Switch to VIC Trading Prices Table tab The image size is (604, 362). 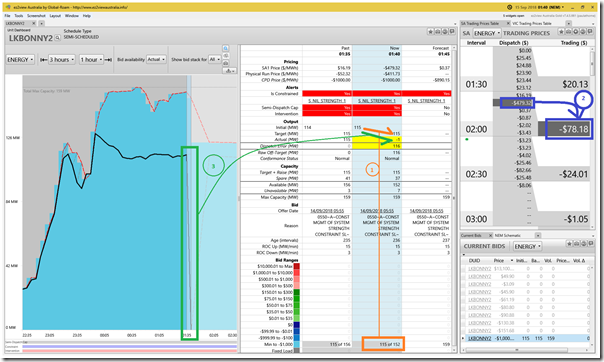click(x=532, y=23)
